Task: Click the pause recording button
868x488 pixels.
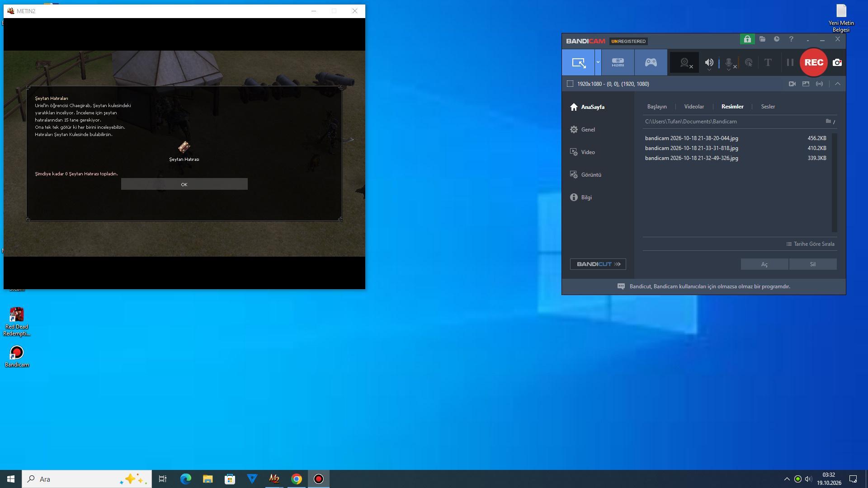Action: click(x=790, y=63)
